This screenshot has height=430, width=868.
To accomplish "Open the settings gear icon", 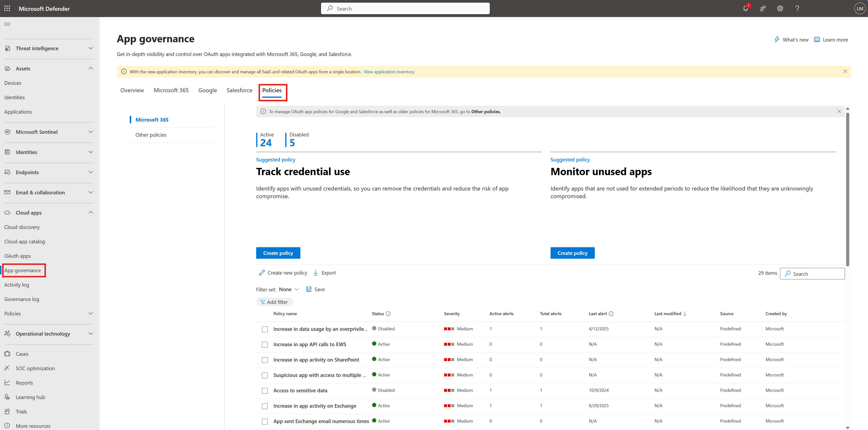I will click(780, 8).
